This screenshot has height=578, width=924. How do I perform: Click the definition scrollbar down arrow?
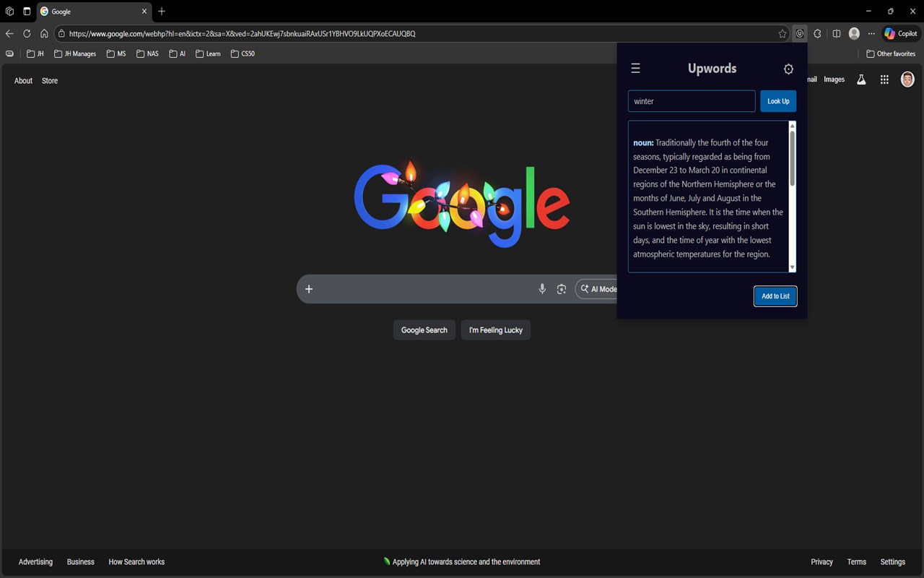coord(792,267)
